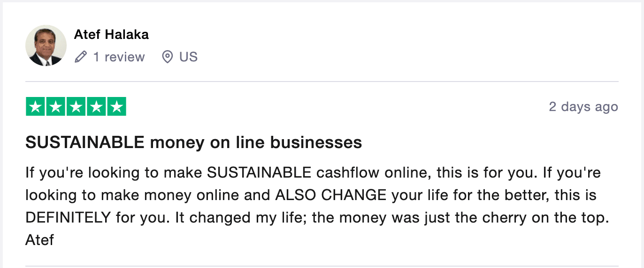The image size is (644, 268).
Task: Click the "Atef" signature ending the review
Action: point(39,240)
